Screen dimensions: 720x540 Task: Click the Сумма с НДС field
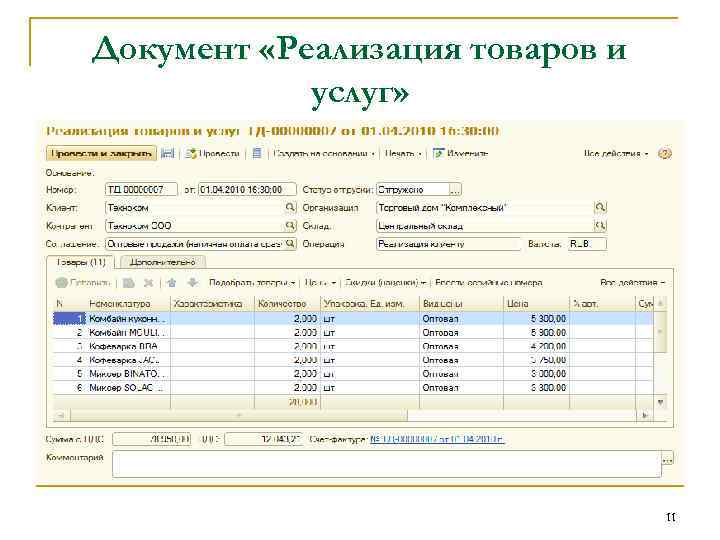[152, 439]
